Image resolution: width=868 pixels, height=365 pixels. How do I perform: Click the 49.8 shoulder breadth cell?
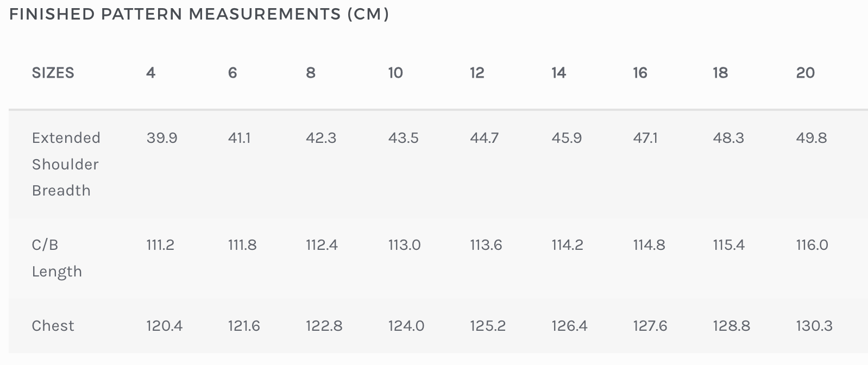pos(811,138)
